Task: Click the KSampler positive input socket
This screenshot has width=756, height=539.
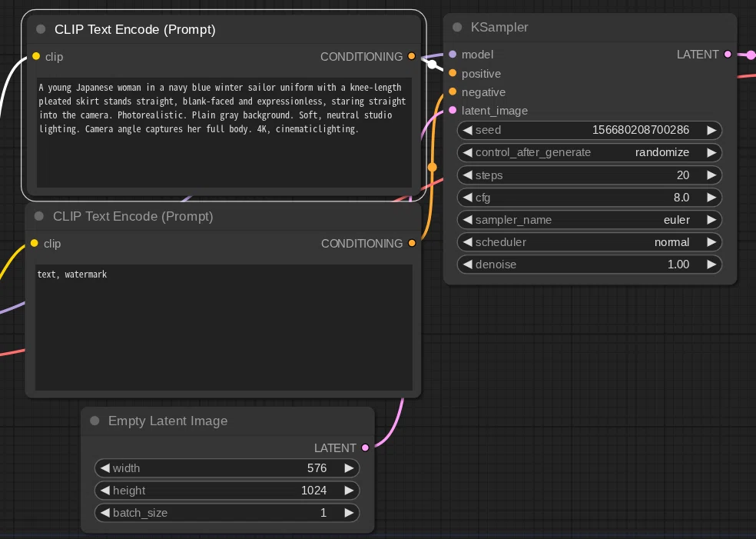Action: [x=453, y=73]
